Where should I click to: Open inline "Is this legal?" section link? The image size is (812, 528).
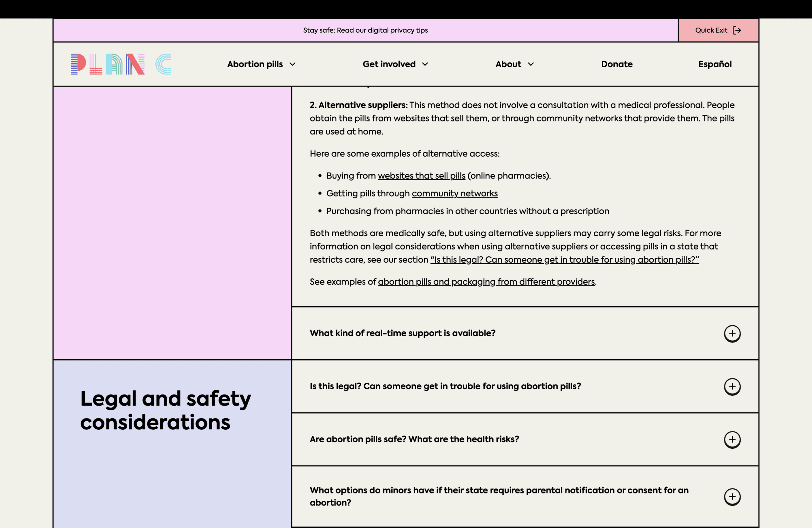coord(564,260)
